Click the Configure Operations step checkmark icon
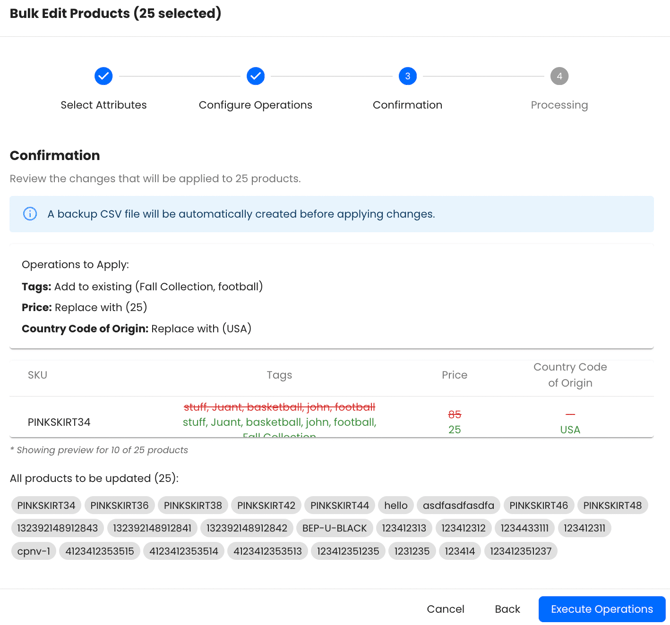This screenshot has width=670, height=625. (255, 76)
